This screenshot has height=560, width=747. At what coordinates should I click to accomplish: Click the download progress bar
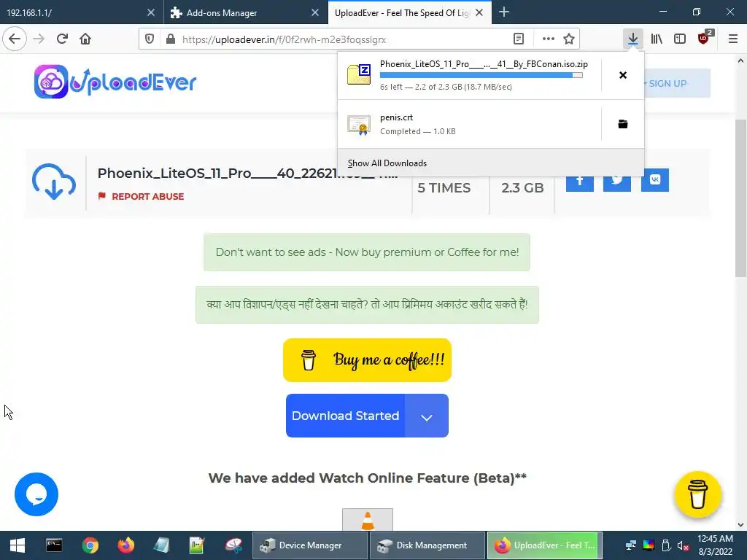481,75
